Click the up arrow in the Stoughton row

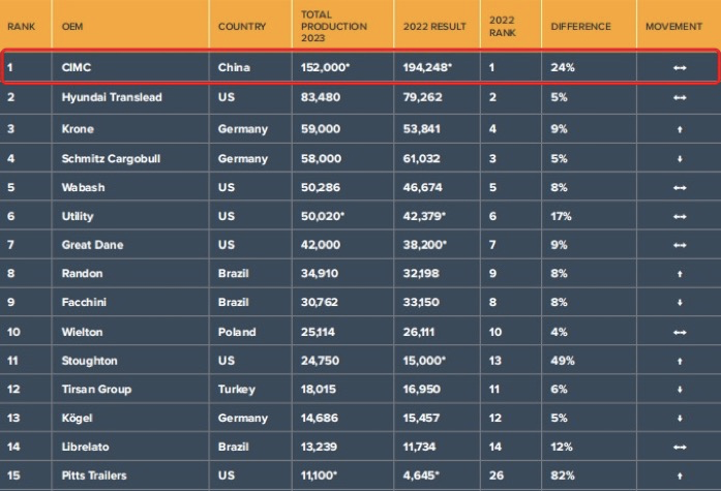point(679,361)
